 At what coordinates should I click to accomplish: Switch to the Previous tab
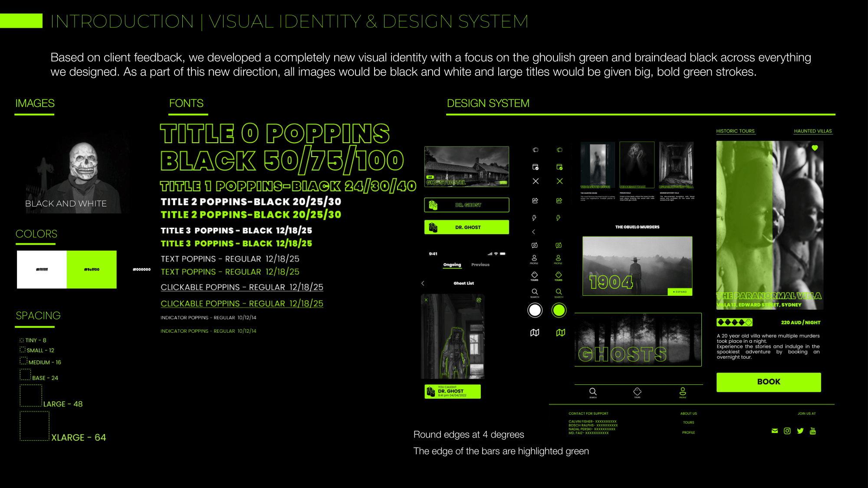[x=480, y=265]
